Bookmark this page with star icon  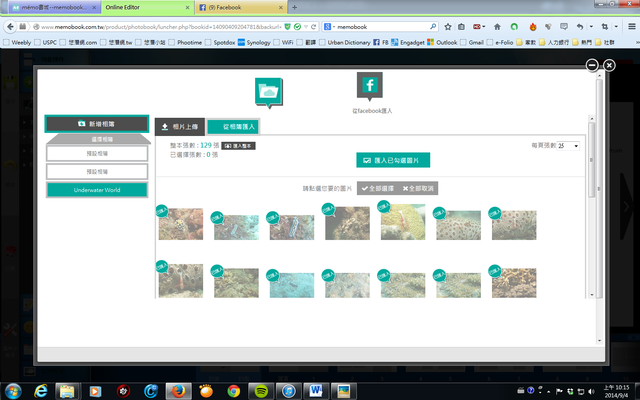click(448, 27)
